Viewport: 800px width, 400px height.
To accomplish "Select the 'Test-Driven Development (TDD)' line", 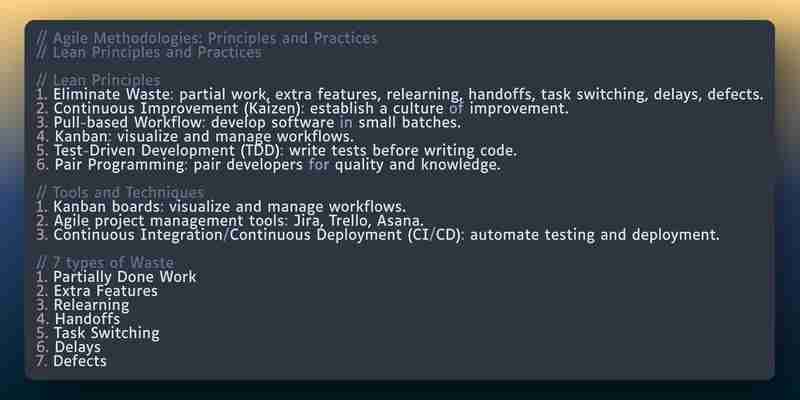I will coord(277,151).
